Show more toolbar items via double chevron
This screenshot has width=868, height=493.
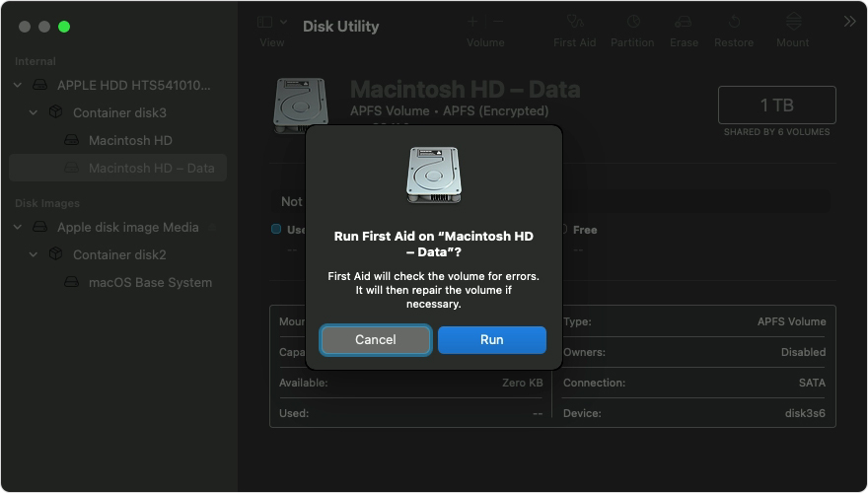pyautogui.click(x=849, y=22)
